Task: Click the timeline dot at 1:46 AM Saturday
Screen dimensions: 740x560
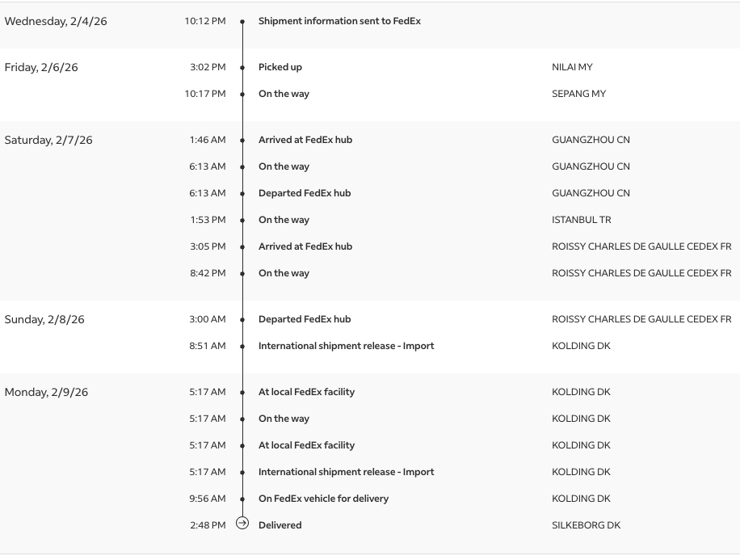Action: (242, 141)
